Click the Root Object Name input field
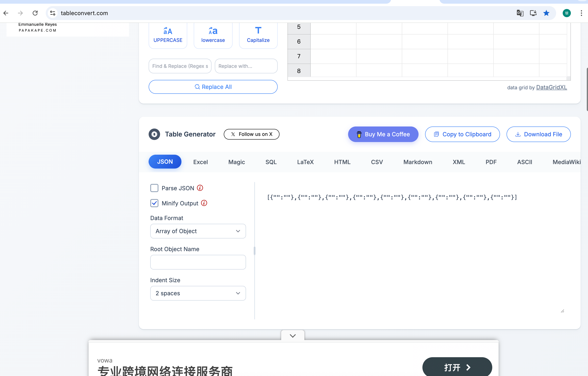The height and width of the screenshot is (376, 588). click(x=198, y=262)
